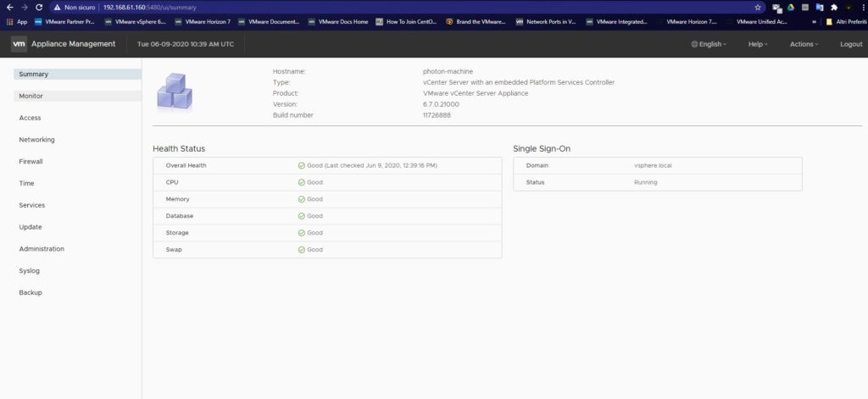868x399 pixels.
Task: Click the Non sicuro warning triangle icon
Action: tap(57, 8)
